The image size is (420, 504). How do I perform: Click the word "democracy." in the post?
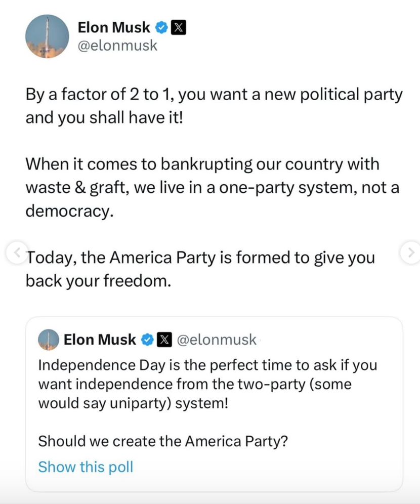point(67,211)
